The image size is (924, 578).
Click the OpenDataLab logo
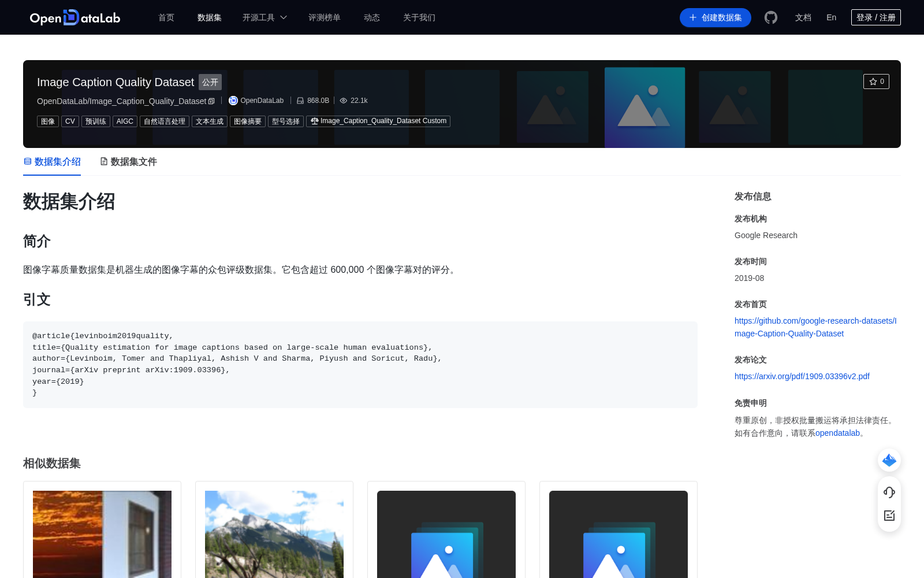pos(75,17)
